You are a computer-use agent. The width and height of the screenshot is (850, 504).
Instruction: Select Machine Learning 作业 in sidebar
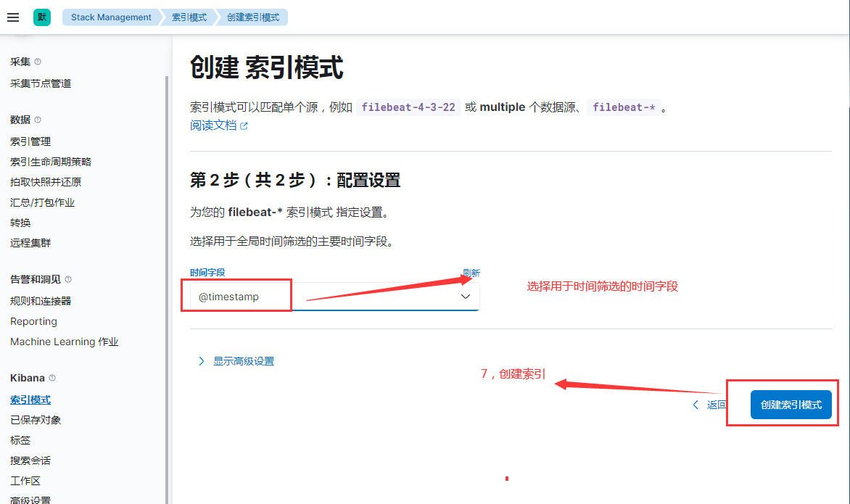coord(65,341)
